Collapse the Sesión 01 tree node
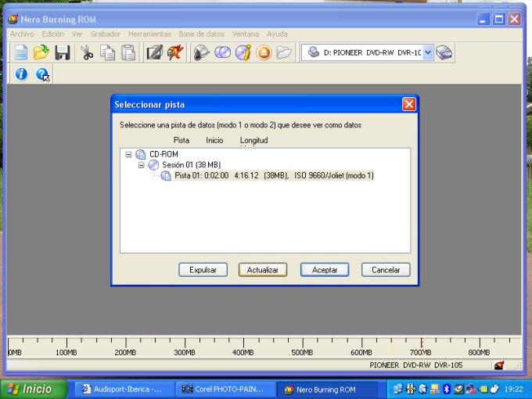This screenshot has height=399, width=532. [142, 165]
